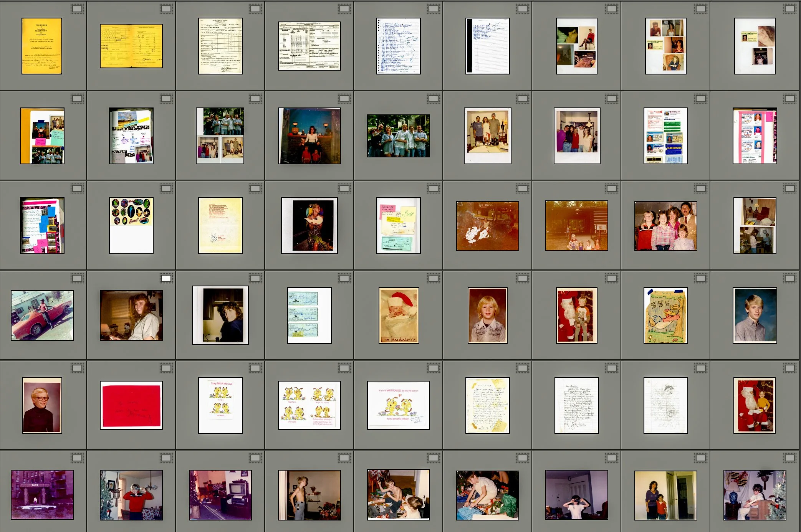Click the badge icon above the parrot woman photo
The width and height of the screenshot is (801, 532).
pos(344,188)
